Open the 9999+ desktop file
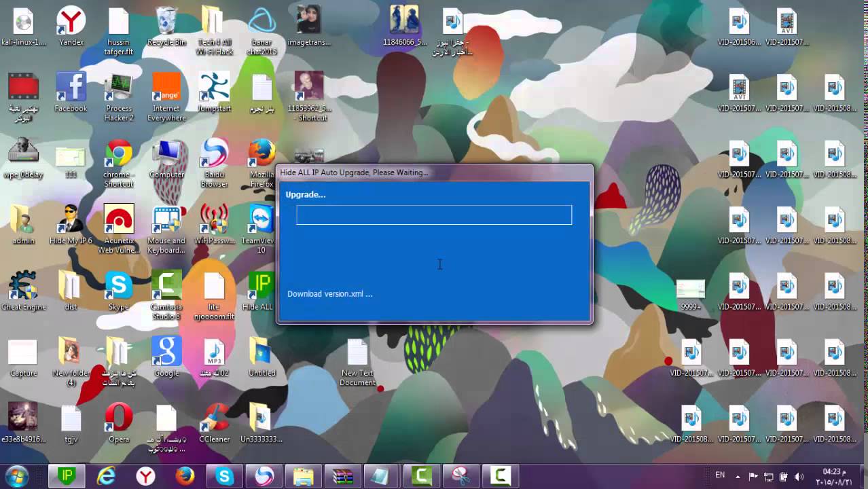 pyautogui.click(x=691, y=295)
